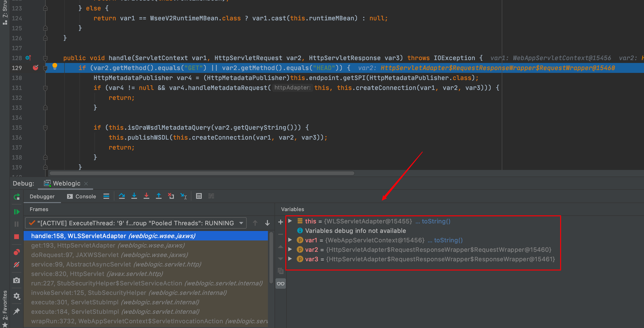Click the editor horizontal scrollbar
644x328 pixels.
click(202, 173)
